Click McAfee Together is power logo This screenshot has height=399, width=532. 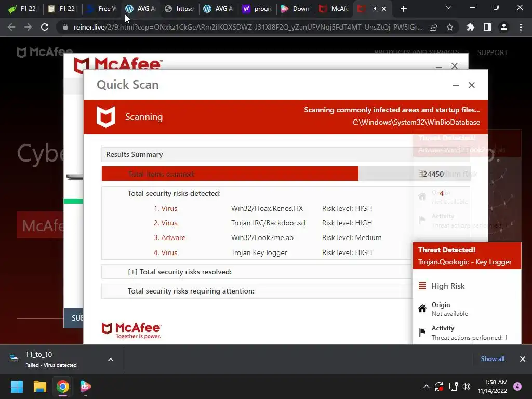[131, 331]
